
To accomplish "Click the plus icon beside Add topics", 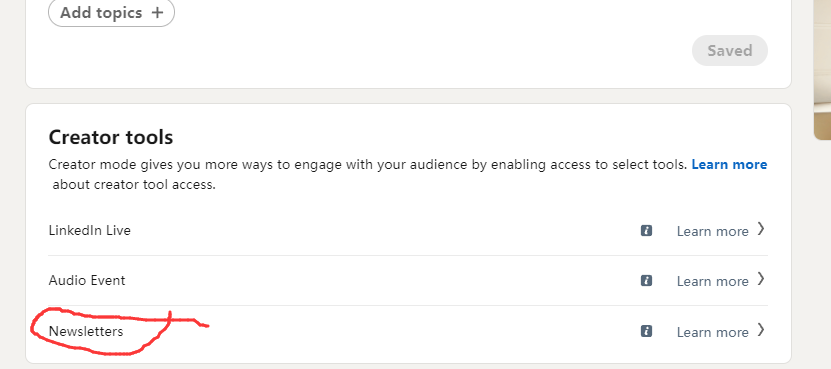I will tap(157, 13).
